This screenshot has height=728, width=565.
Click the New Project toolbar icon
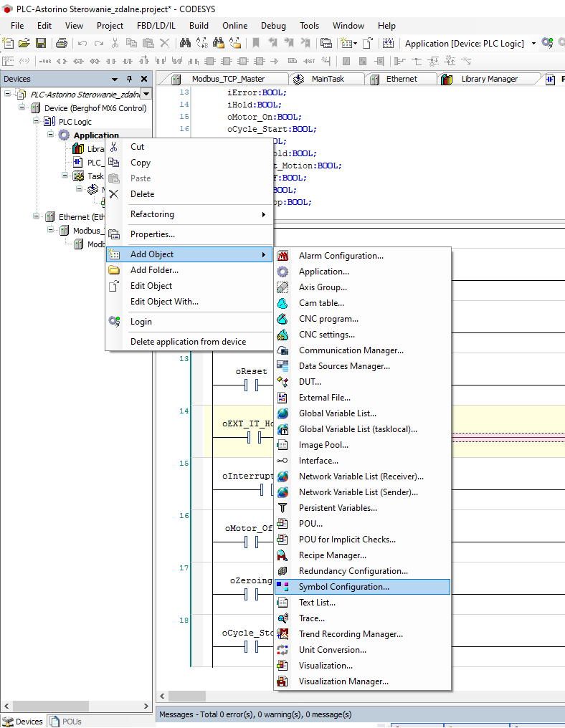(8, 43)
